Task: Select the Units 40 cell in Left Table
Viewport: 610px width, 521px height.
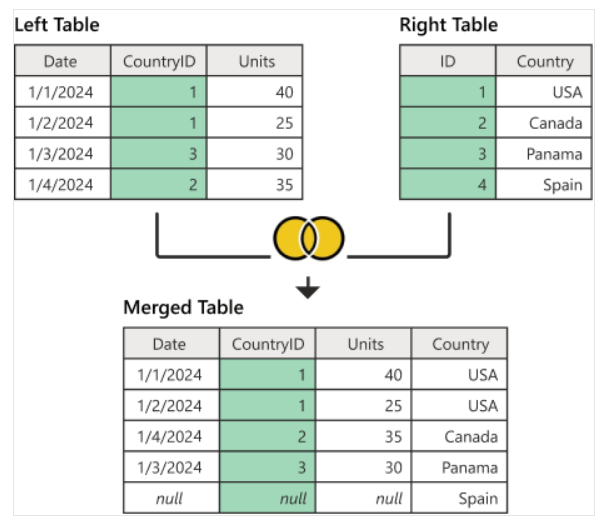Action: pos(255,92)
